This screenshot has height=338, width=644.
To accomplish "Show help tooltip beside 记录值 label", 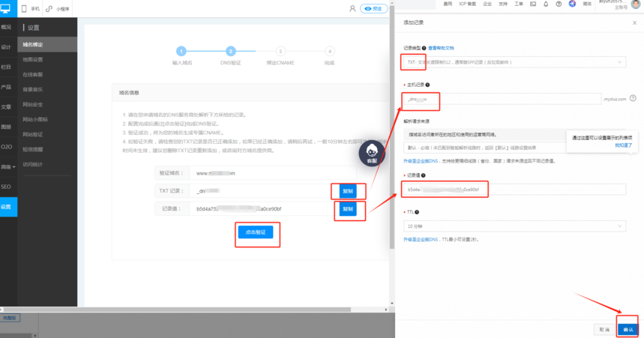I will click(423, 175).
